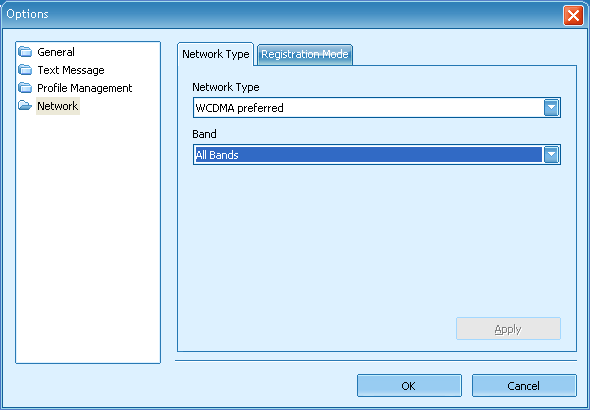Expand the Band dropdown arrow

point(551,155)
